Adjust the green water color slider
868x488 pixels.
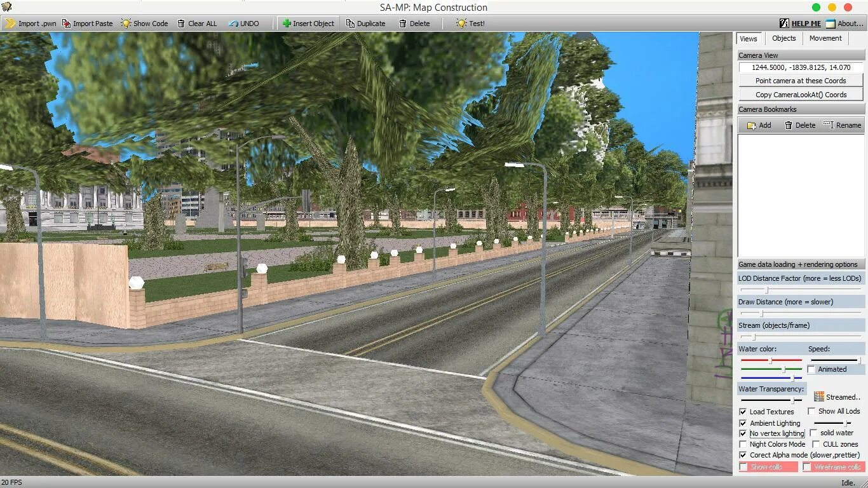tap(771, 369)
